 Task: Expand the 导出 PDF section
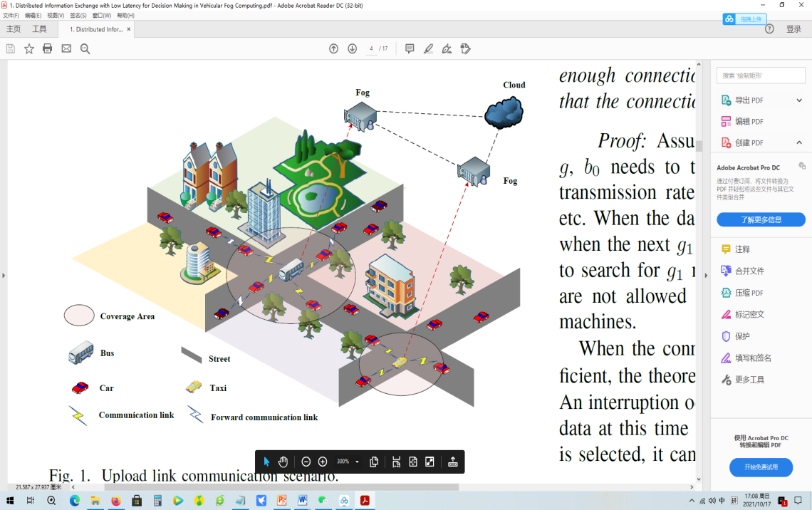point(799,100)
